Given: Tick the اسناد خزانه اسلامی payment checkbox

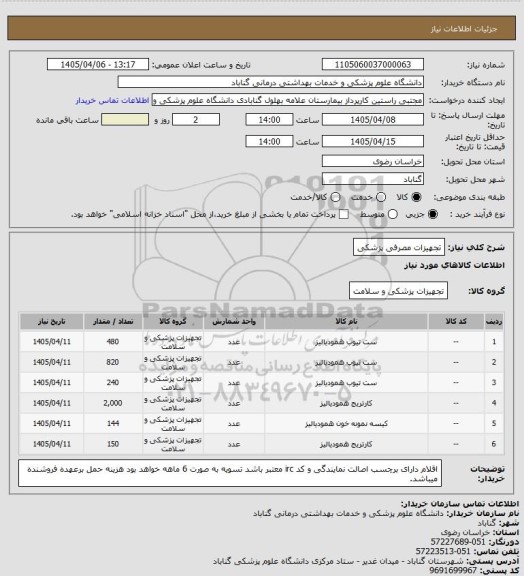Looking at the screenshot, I should pos(344,214).
